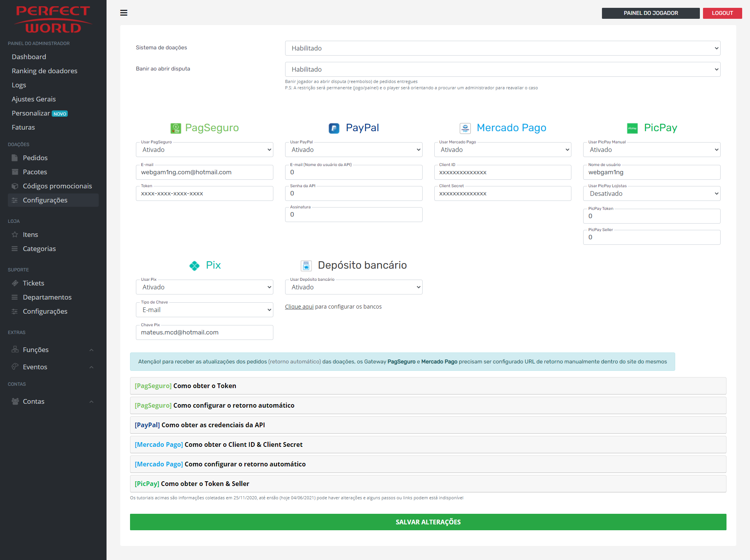Screen dimensions: 750x560
Task: Expand the Funções sidebar submenu
Action: coord(91,350)
